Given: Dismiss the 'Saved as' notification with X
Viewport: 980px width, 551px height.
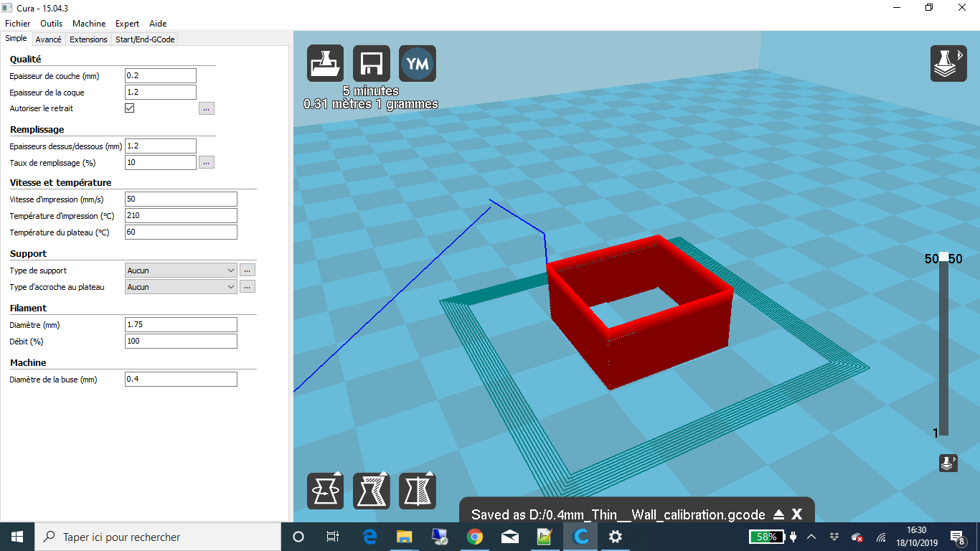Looking at the screenshot, I should (x=797, y=514).
